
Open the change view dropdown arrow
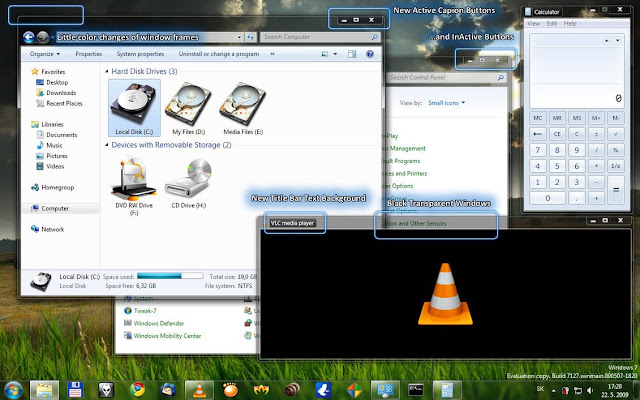point(336,54)
